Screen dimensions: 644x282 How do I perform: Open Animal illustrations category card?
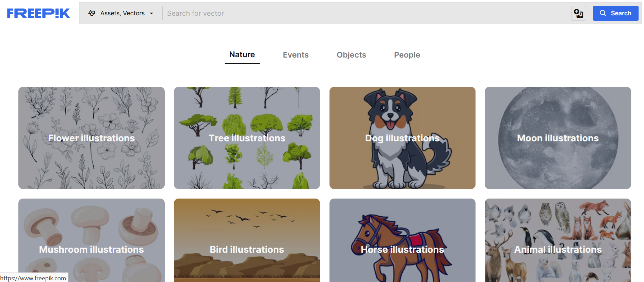point(558,240)
